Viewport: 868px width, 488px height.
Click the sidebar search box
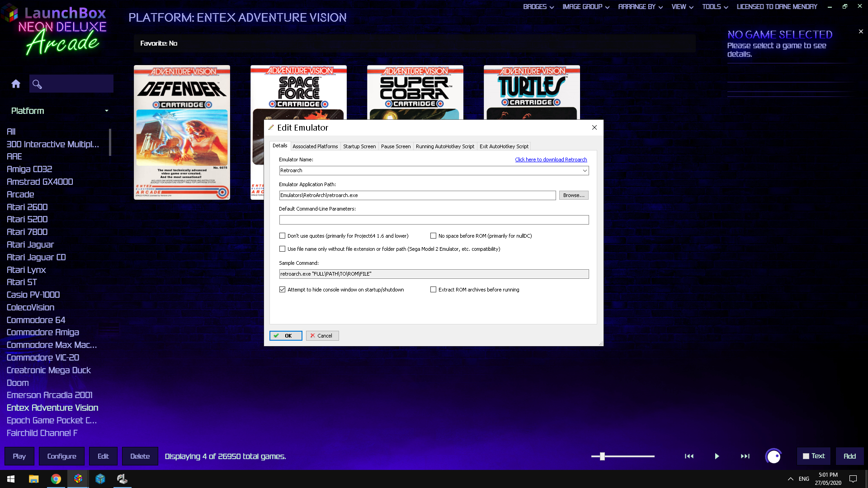pos(71,84)
